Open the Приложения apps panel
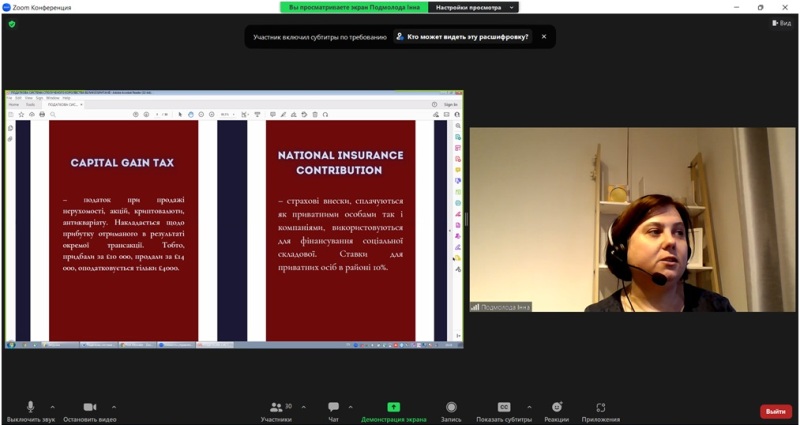The height and width of the screenshot is (425, 800). pos(600,409)
